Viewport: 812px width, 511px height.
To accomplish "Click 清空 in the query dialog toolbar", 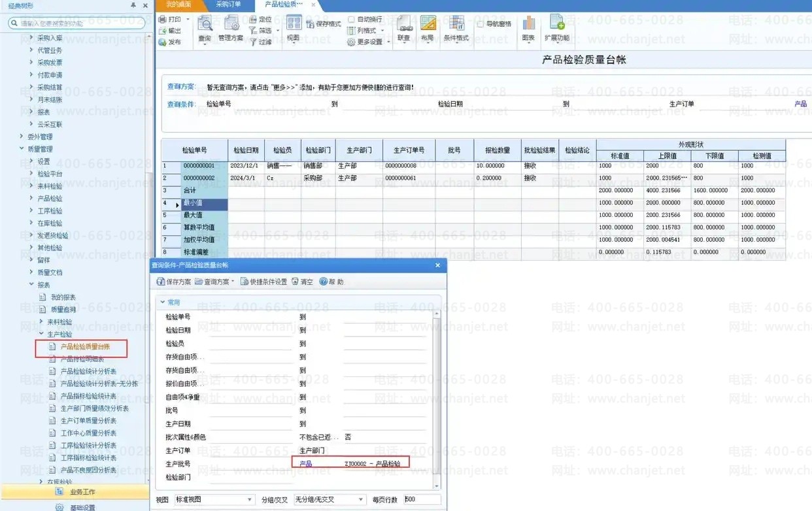I will 302,282.
